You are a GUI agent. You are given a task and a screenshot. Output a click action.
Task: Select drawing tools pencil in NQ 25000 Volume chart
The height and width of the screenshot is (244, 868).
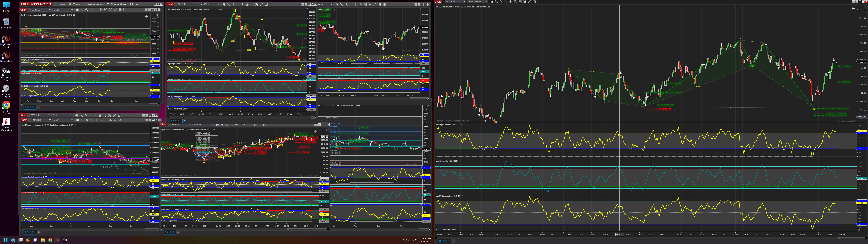[496, 2]
